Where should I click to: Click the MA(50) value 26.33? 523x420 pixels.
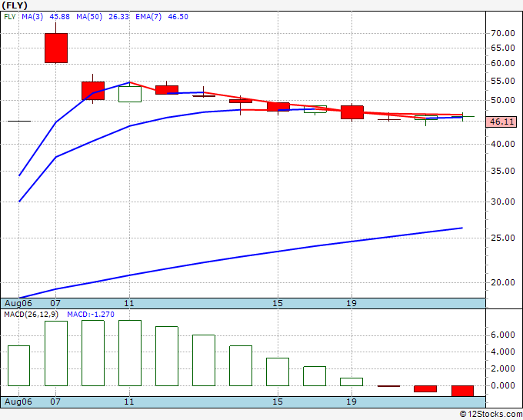pyautogui.click(x=118, y=17)
